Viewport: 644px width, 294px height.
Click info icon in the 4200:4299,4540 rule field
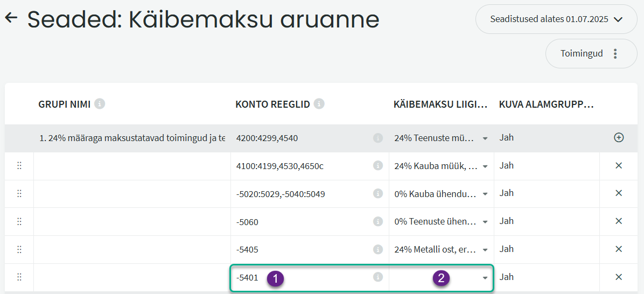(378, 138)
